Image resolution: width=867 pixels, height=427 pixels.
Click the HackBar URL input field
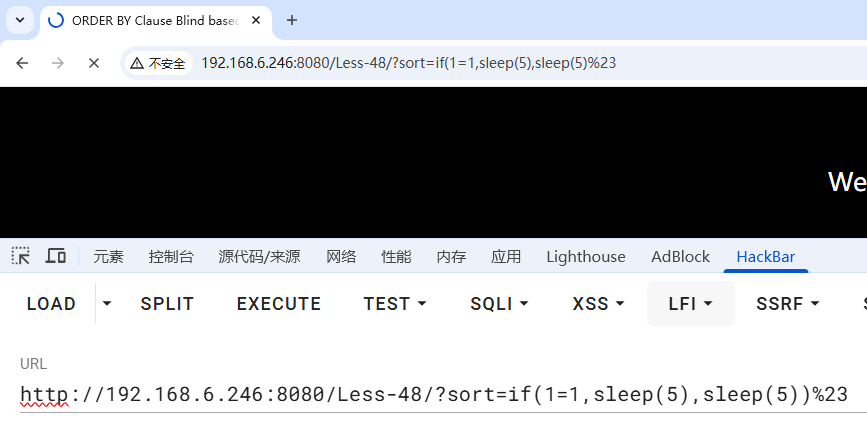(434, 394)
